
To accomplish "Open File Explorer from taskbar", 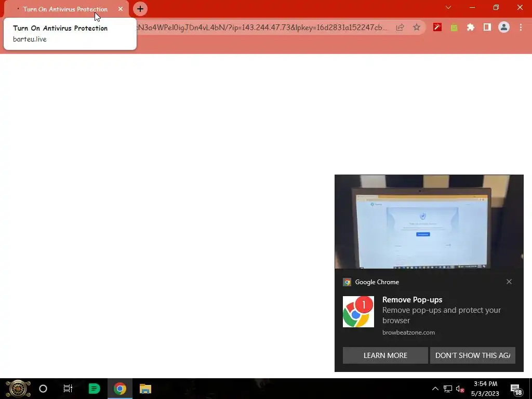I will pos(145,389).
